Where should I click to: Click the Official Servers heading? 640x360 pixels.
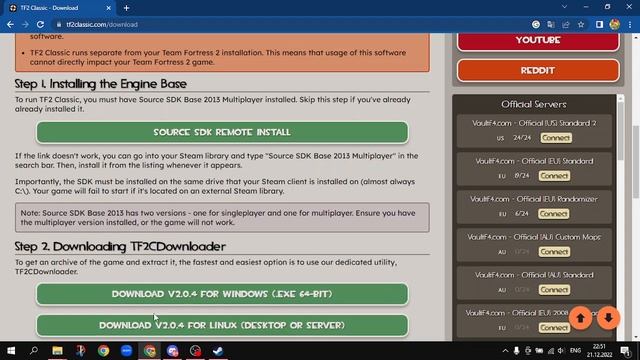[x=534, y=104]
